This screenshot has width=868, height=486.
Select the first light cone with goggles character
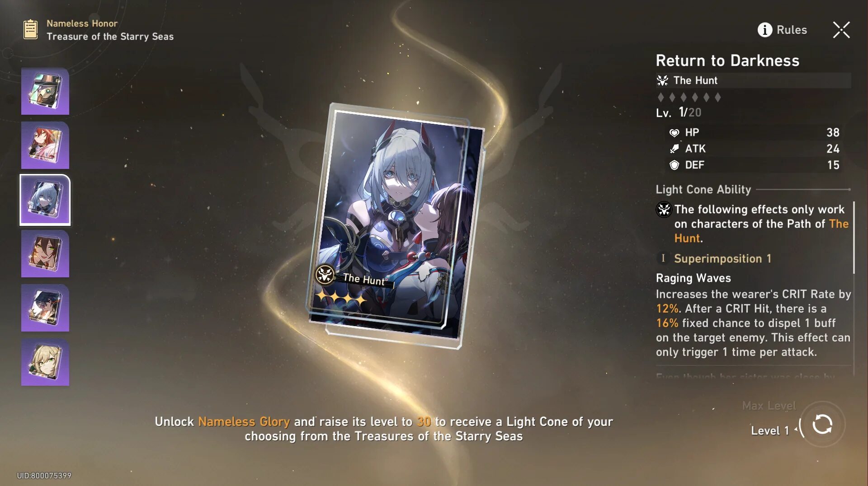[x=45, y=91]
